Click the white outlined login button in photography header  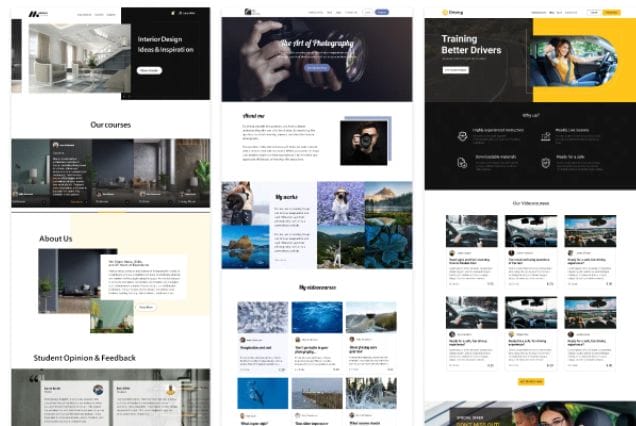(x=368, y=12)
